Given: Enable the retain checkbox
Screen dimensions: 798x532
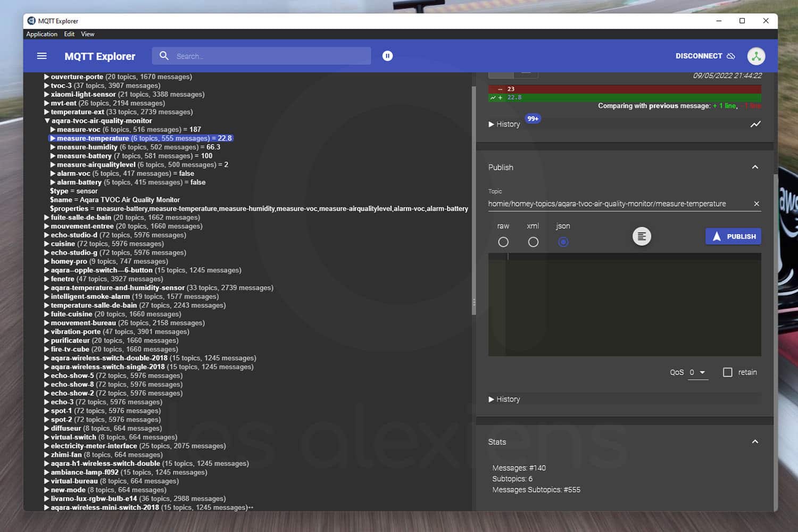Looking at the screenshot, I should click(x=728, y=372).
